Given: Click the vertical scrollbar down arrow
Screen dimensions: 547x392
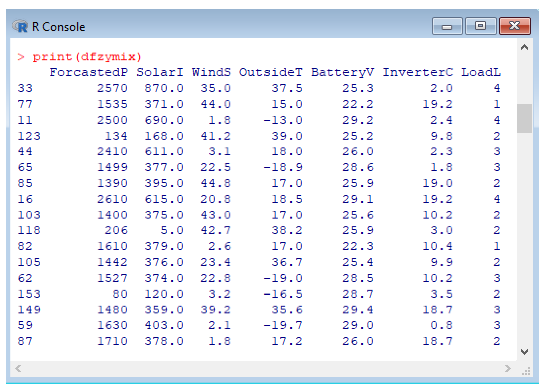Looking at the screenshot, I should 524,352.
